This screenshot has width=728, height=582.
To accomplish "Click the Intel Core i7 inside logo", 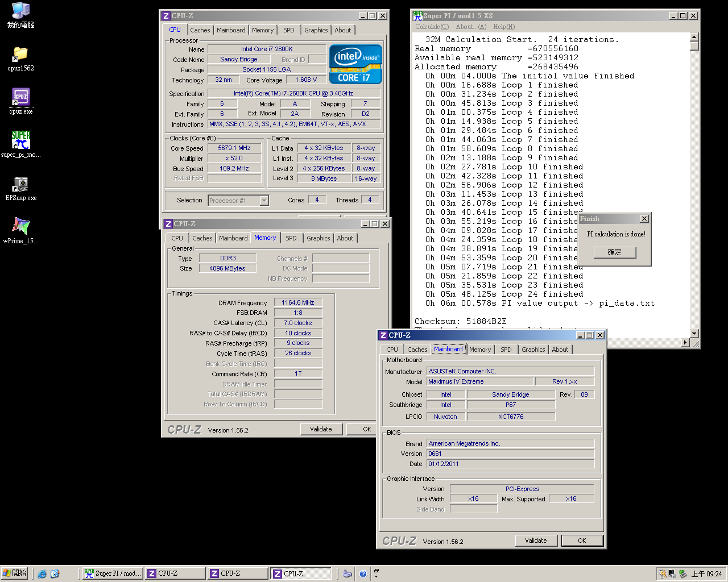I will coord(355,64).
